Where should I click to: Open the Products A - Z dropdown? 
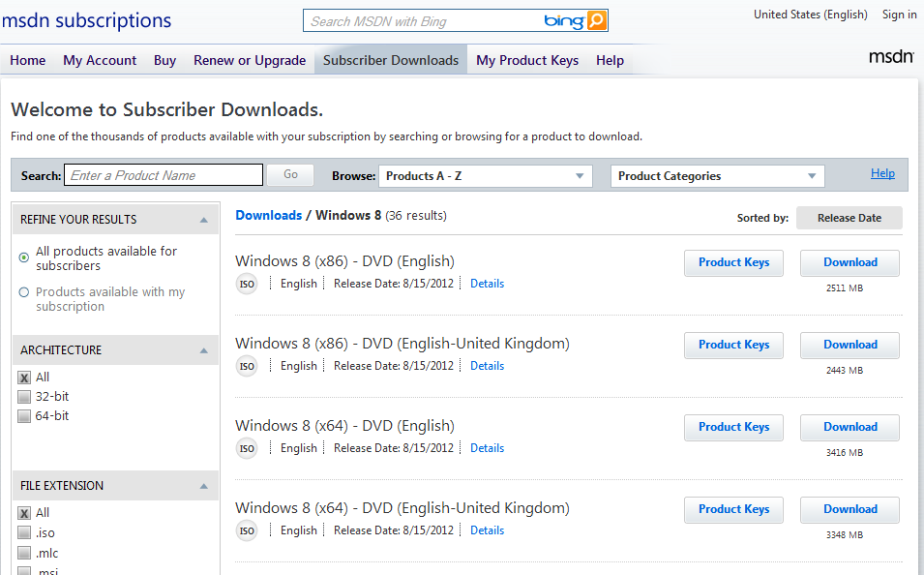(x=485, y=176)
